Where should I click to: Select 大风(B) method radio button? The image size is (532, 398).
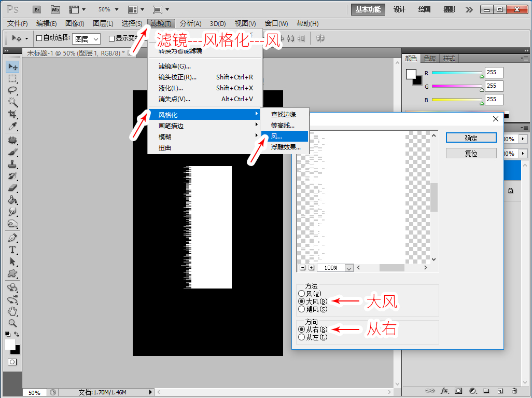pyautogui.click(x=301, y=301)
